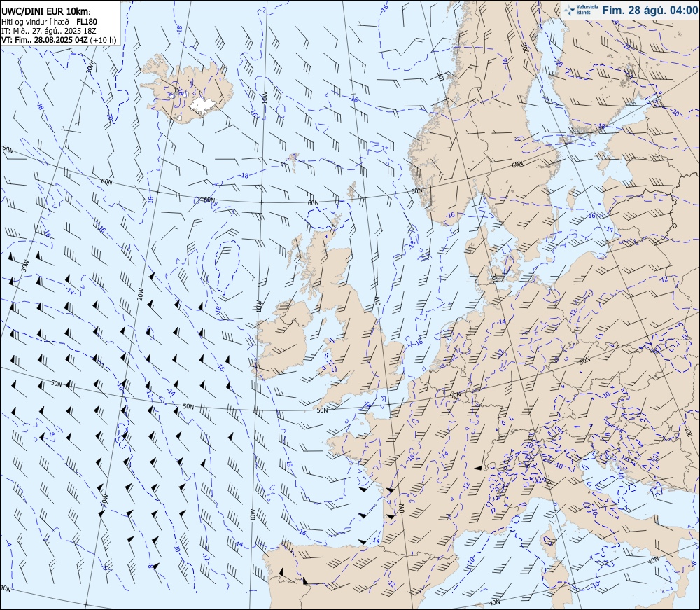Select the 'Hiti og vindur í hæð - FL180' line
This screenshot has width=700, height=610.
click(49, 22)
